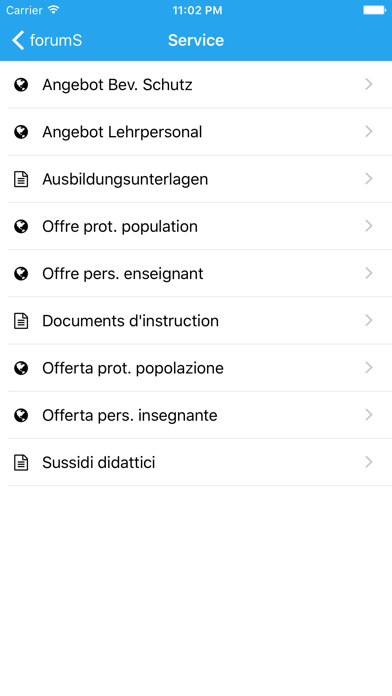Tap the globe icon beside Offerta pers. insegnante
The image size is (392, 696).
pos(21,415)
